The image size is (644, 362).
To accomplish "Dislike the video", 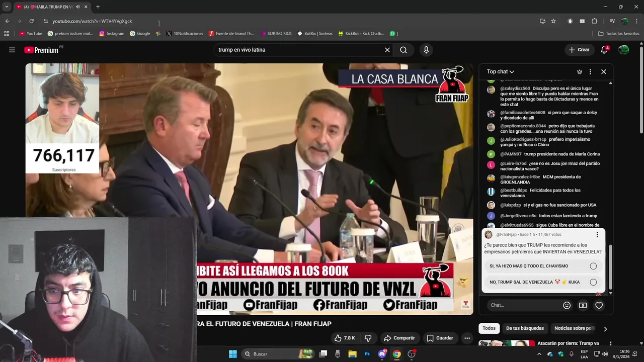I will coord(368,338).
